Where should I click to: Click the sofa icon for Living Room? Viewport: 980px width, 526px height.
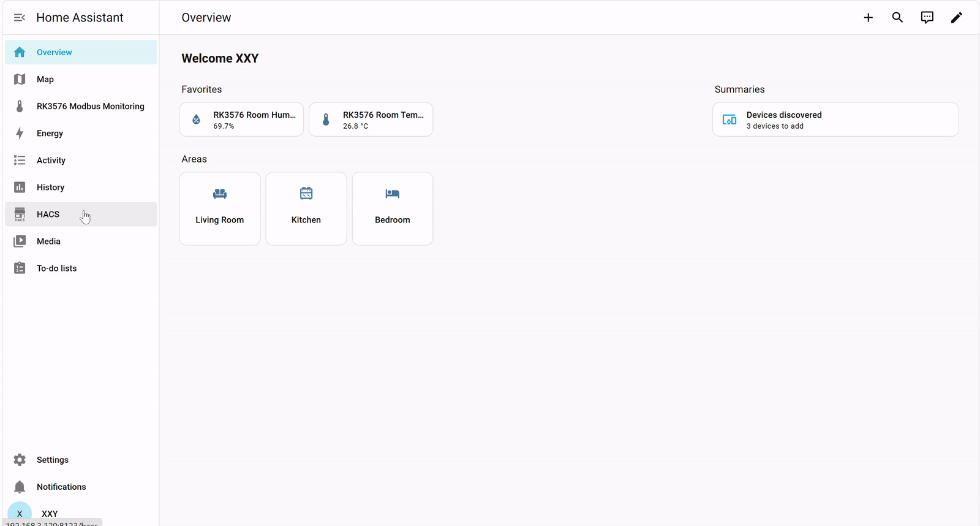220,194
